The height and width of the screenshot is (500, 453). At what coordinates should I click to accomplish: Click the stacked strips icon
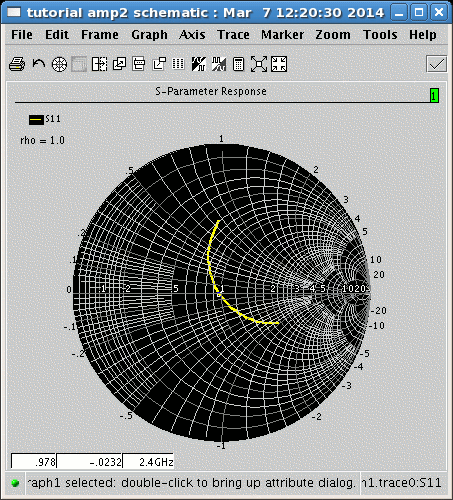tap(139, 64)
